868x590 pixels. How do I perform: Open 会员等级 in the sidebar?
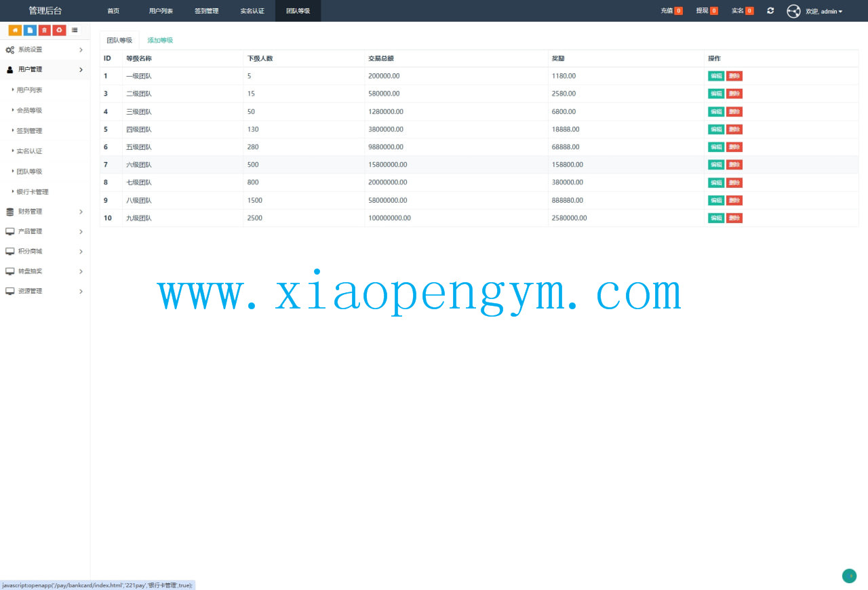[x=29, y=111]
